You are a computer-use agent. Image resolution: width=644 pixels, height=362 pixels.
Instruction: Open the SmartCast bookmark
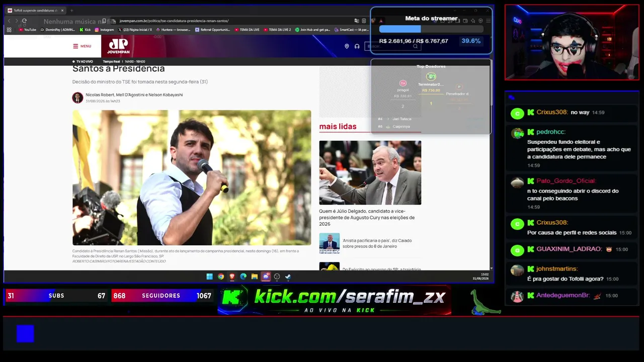[x=351, y=30]
